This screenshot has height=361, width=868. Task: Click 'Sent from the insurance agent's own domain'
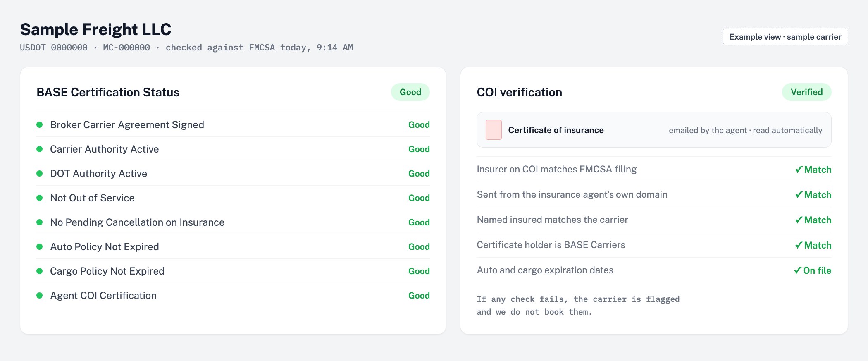[x=572, y=194]
